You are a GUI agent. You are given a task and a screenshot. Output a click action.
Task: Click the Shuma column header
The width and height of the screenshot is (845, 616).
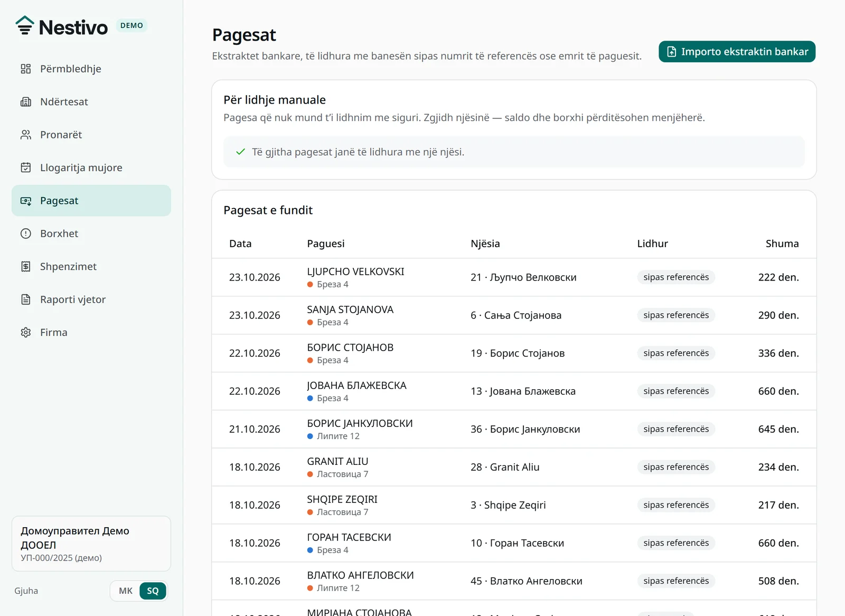pyautogui.click(x=782, y=244)
